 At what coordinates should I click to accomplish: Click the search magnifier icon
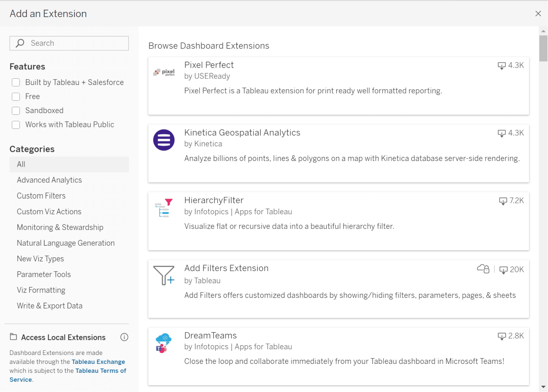click(x=20, y=43)
